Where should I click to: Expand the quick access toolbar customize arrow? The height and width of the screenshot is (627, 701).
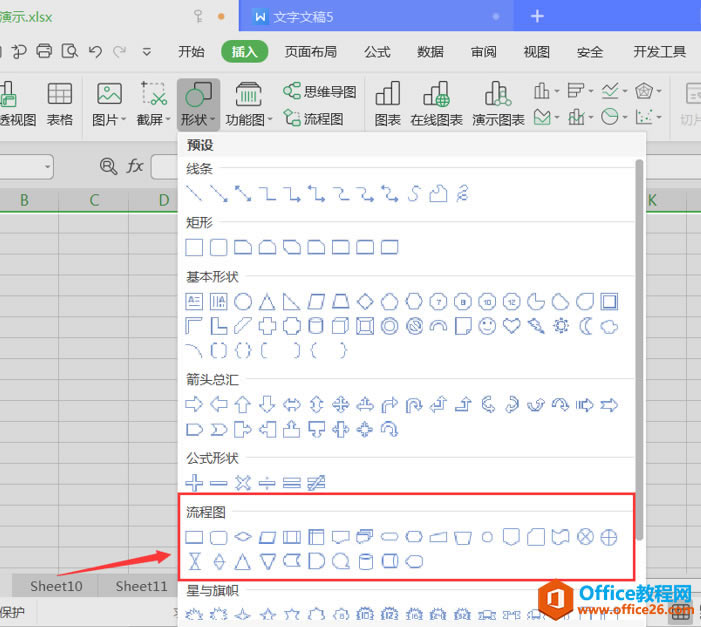(147, 52)
